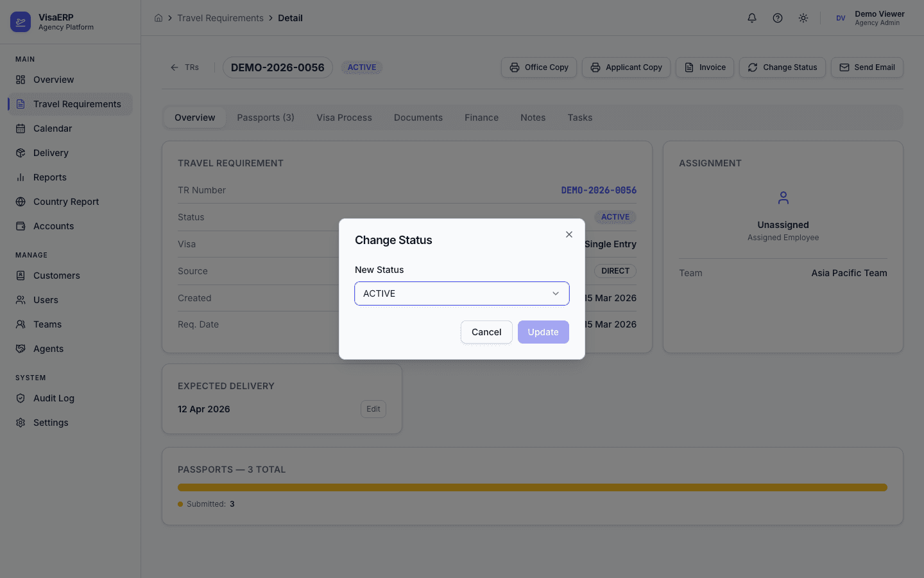Screen dimensions: 924x578
Task: Expand the Change Status toolbar menu
Action: click(x=782, y=67)
